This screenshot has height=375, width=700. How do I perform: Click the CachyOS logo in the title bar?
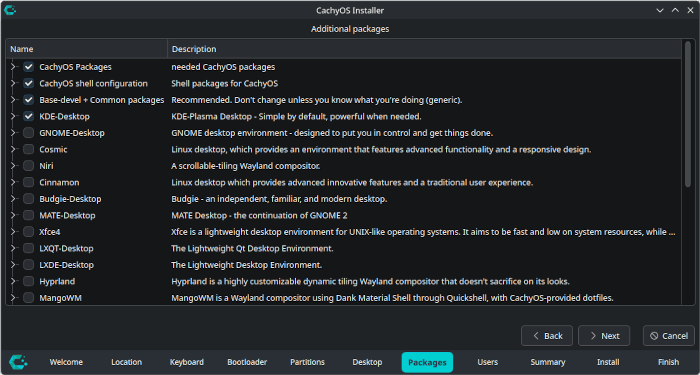point(9,10)
